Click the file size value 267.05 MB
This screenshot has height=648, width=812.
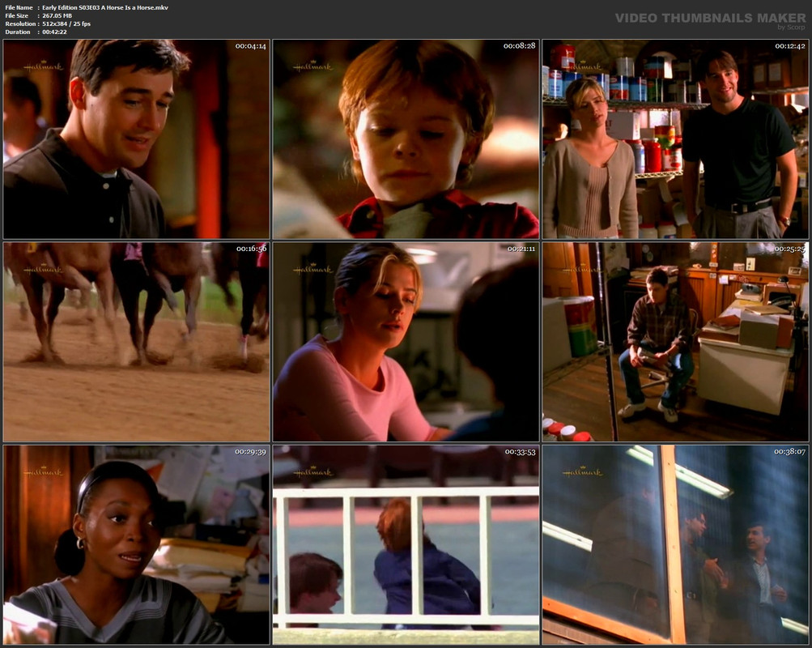[57, 15]
